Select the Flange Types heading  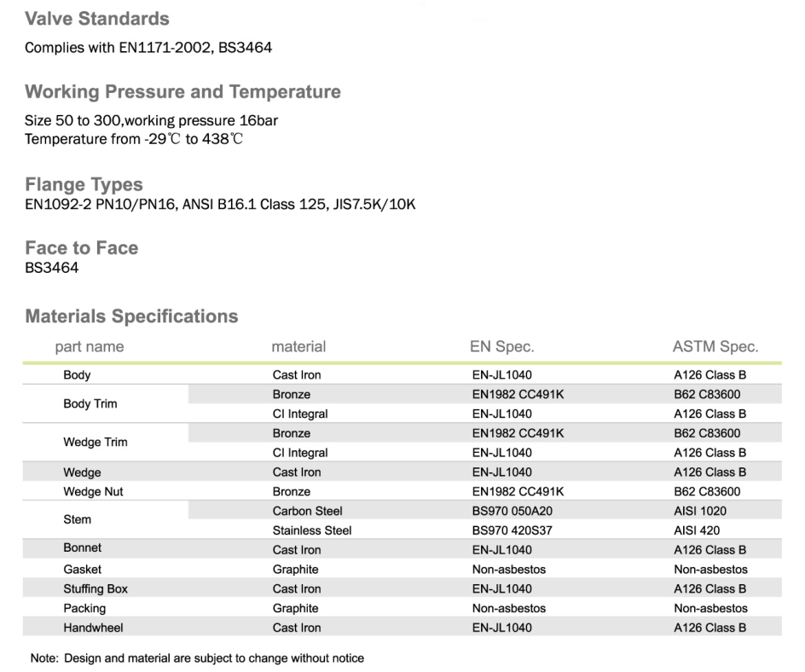pyautogui.click(x=84, y=185)
